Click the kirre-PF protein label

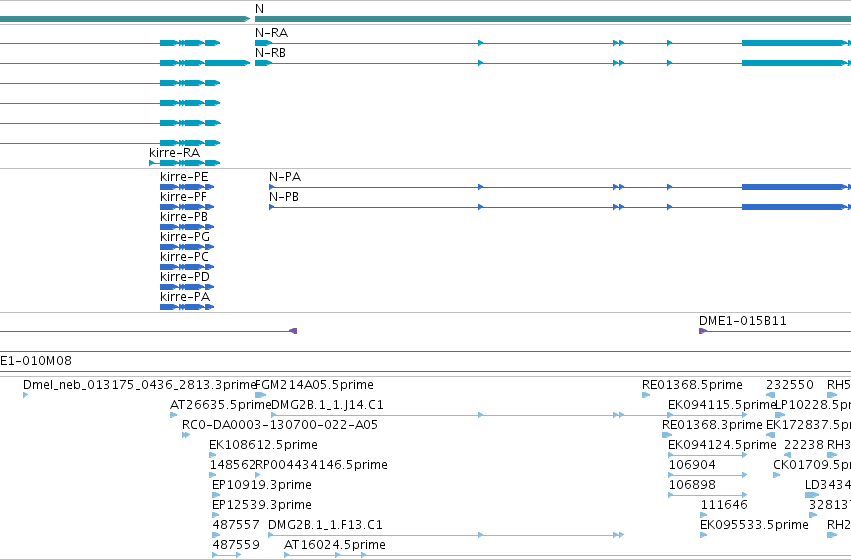pyautogui.click(x=183, y=196)
